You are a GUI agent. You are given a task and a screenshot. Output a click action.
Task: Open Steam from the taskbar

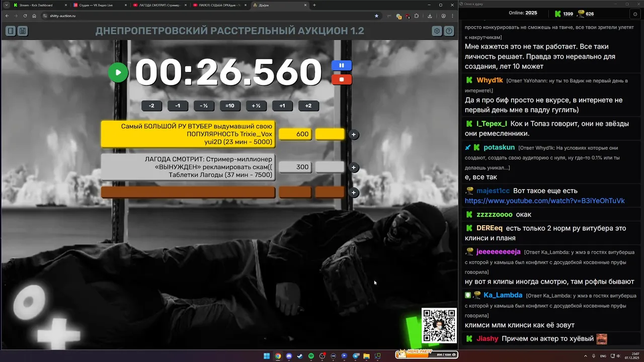[300, 356]
